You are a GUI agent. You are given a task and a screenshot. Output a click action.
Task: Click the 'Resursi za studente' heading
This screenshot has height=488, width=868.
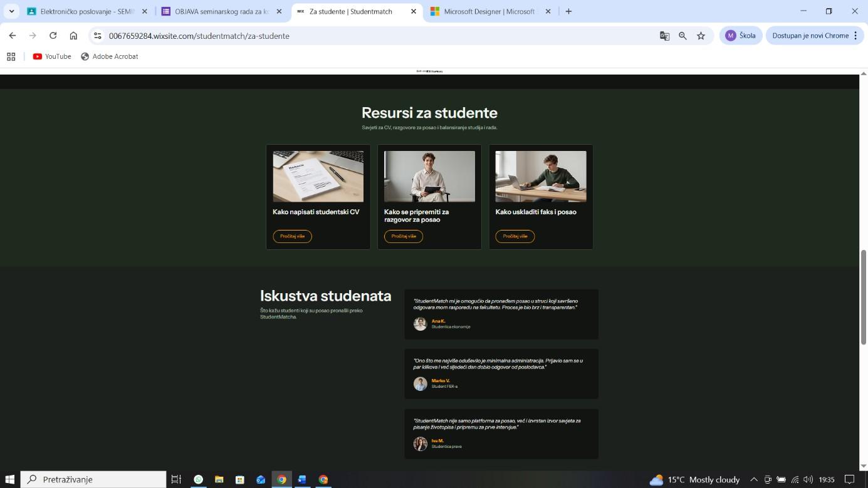(429, 113)
